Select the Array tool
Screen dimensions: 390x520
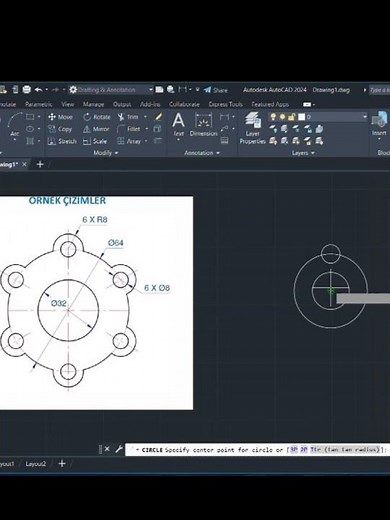tap(129, 141)
